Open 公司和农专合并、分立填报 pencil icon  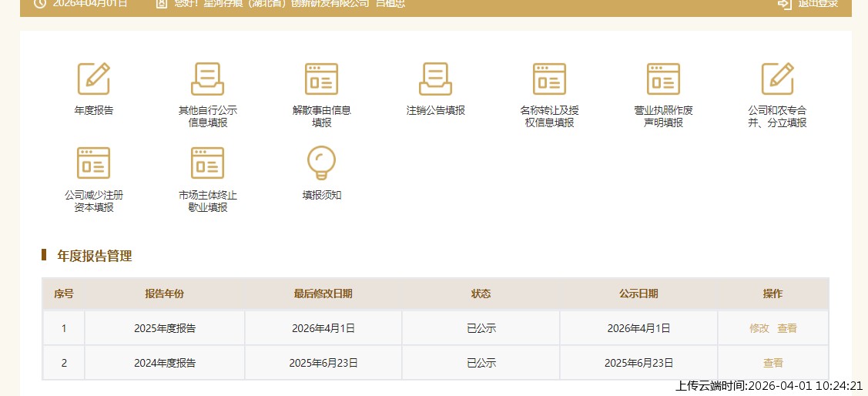pos(778,79)
